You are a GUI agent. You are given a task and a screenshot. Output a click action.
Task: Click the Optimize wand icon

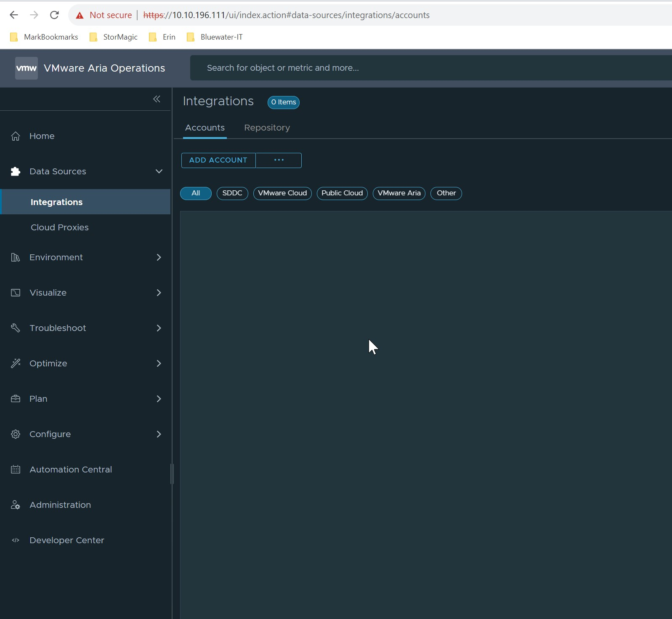16,363
